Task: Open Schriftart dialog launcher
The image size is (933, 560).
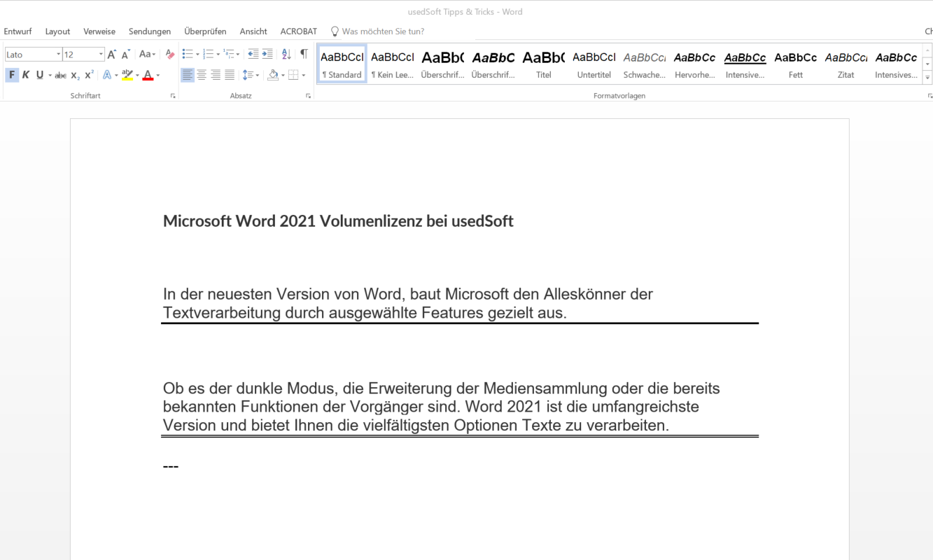Action: 173,96
